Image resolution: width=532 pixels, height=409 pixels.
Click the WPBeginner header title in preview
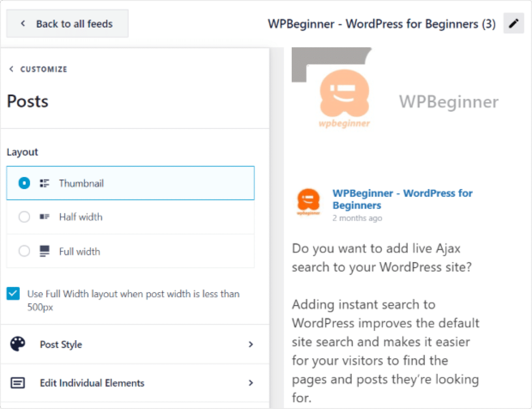point(449,102)
